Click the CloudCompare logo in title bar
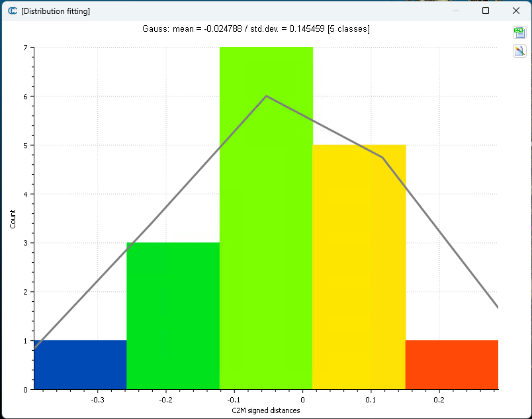 point(13,11)
